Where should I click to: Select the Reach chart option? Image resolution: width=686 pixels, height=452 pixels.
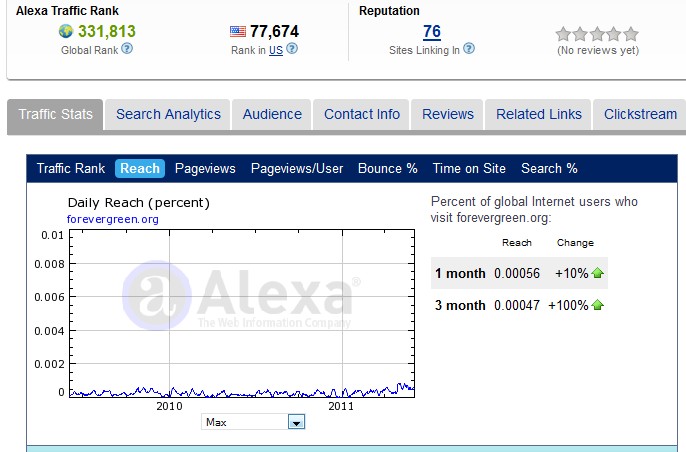coord(140,168)
